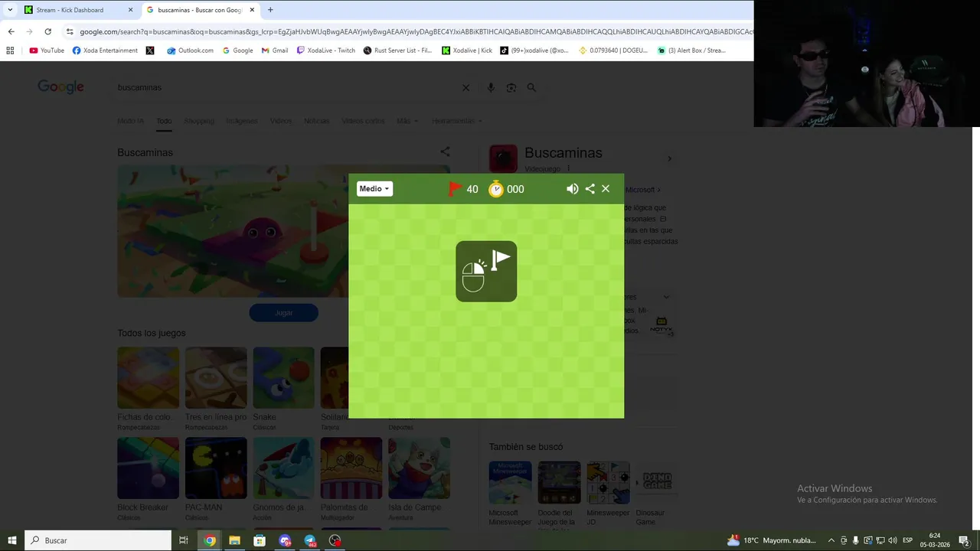Viewport: 980px width, 551px height.
Task: Open Task View from the taskbar
Action: point(184,540)
